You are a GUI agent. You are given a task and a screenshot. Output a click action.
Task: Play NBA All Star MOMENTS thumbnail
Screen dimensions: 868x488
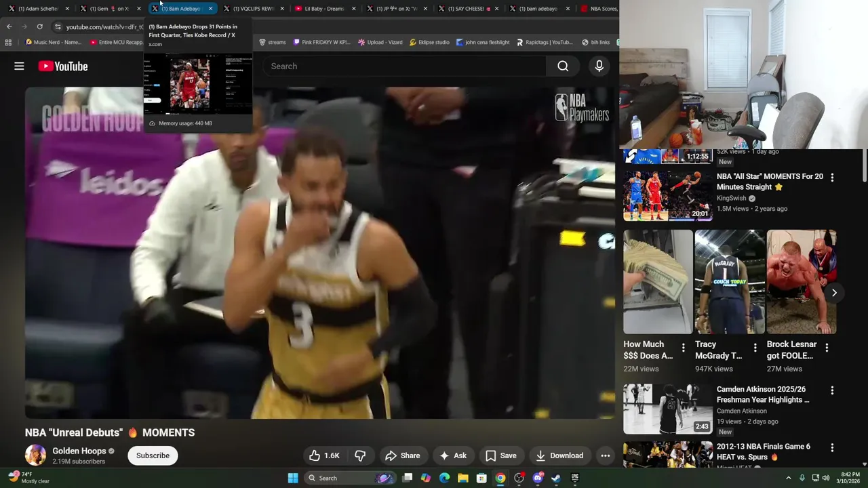point(668,195)
